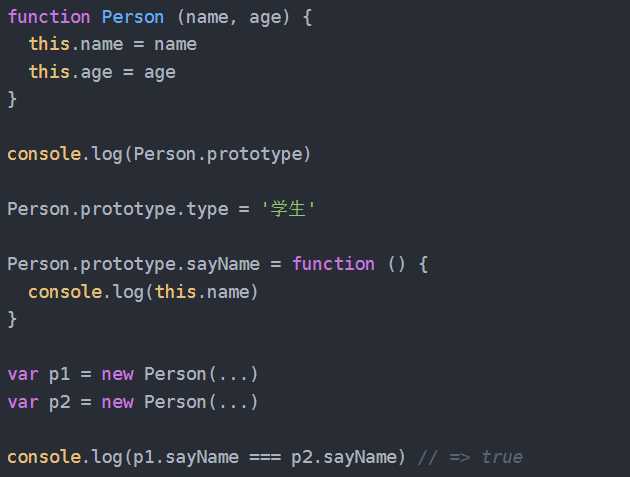
Task: Click the 'age' parameter in function signature
Action: [264, 18]
